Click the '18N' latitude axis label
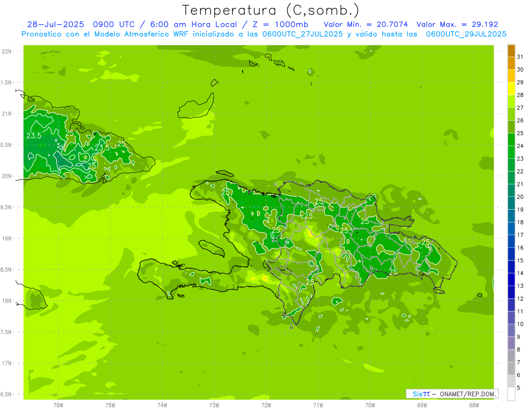The image size is (532, 411). point(7,301)
